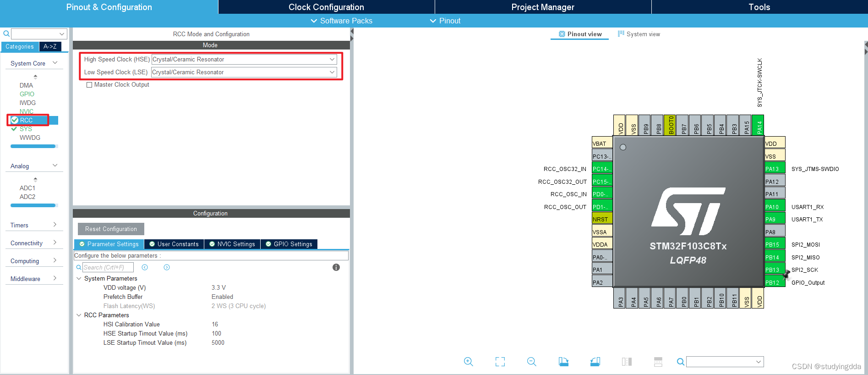Expand the Connectivity category
The height and width of the screenshot is (375, 868).
coord(55,243)
